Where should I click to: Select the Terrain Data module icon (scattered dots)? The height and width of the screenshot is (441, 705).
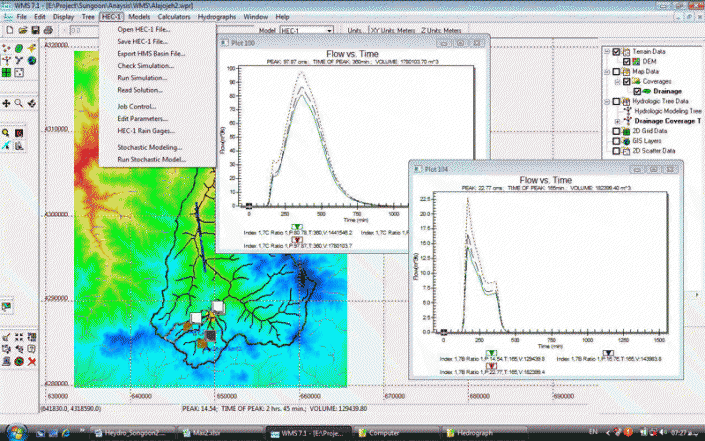tap(6, 48)
